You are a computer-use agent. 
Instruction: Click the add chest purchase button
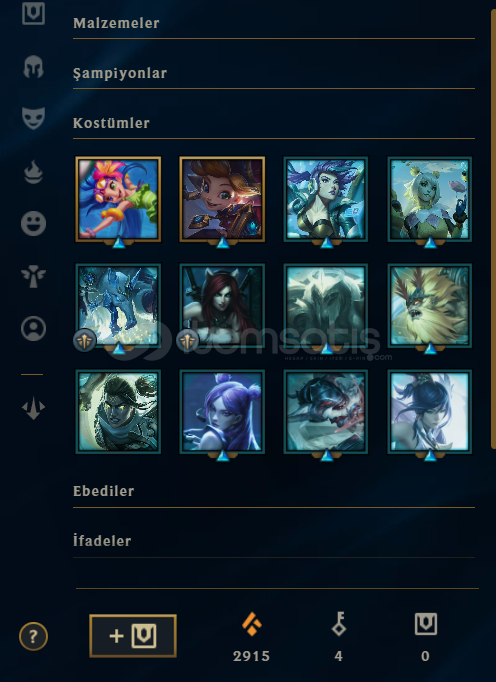click(133, 636)
